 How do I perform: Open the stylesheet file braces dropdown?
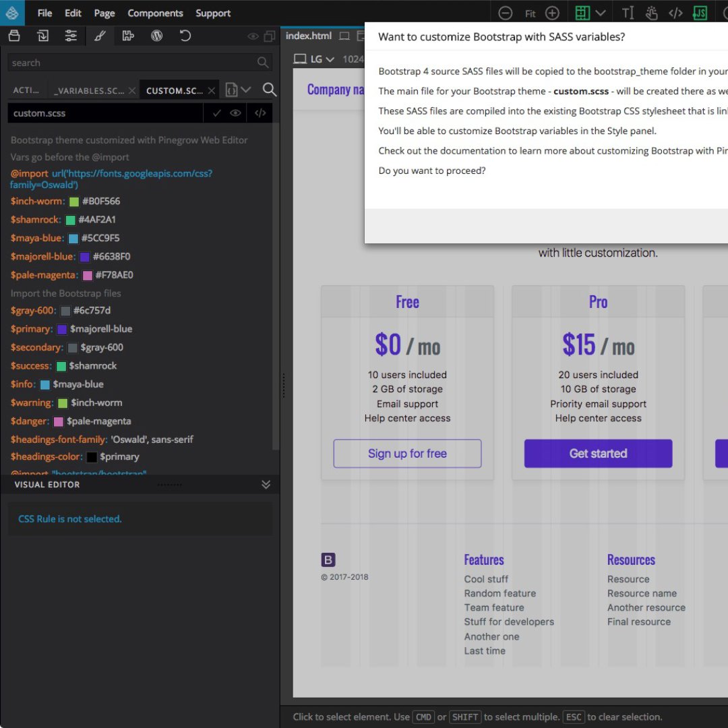pyautogui.click(x=238, y=90)
